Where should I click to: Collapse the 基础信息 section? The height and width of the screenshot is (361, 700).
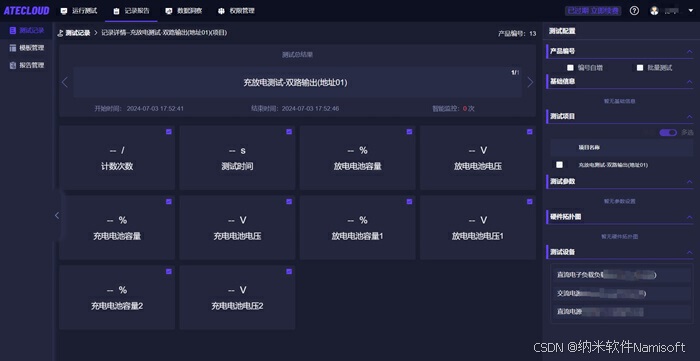pyautogui.click(x=689, y=82)
